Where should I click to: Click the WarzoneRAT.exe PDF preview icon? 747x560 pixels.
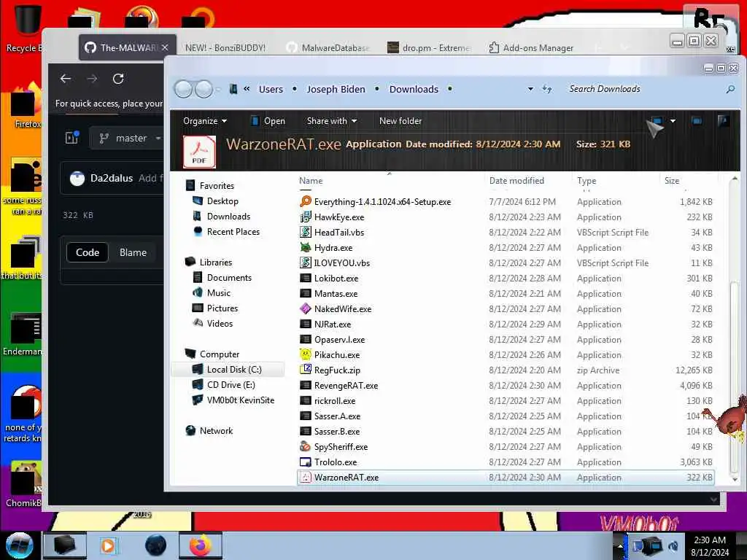[x=199, y=152]
